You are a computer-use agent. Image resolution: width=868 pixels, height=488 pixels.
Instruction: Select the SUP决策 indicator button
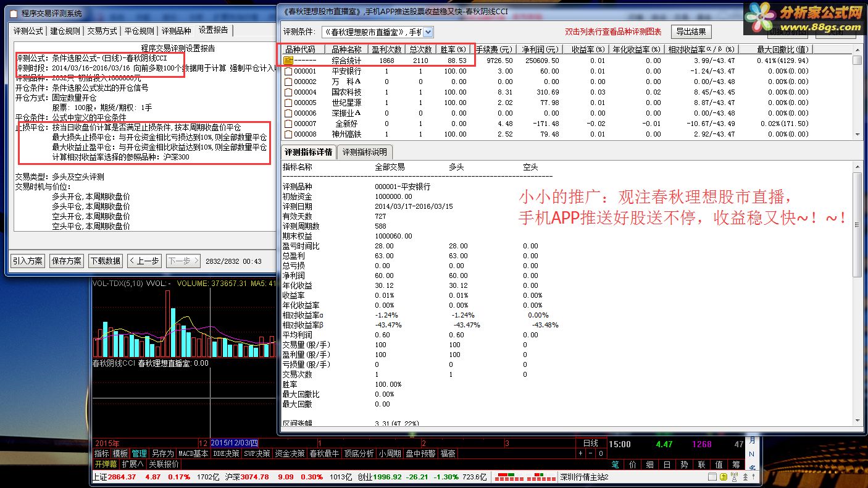pos(257,453)
